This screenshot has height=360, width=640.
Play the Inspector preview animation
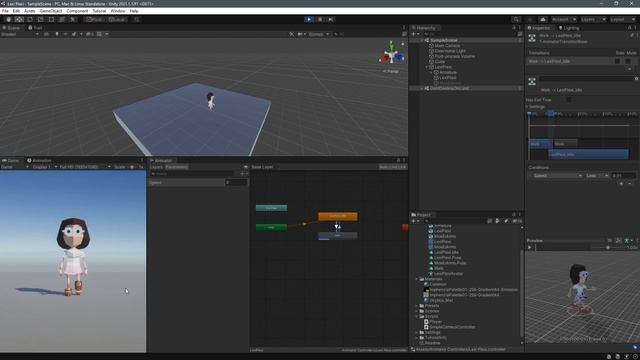(530, 247)
